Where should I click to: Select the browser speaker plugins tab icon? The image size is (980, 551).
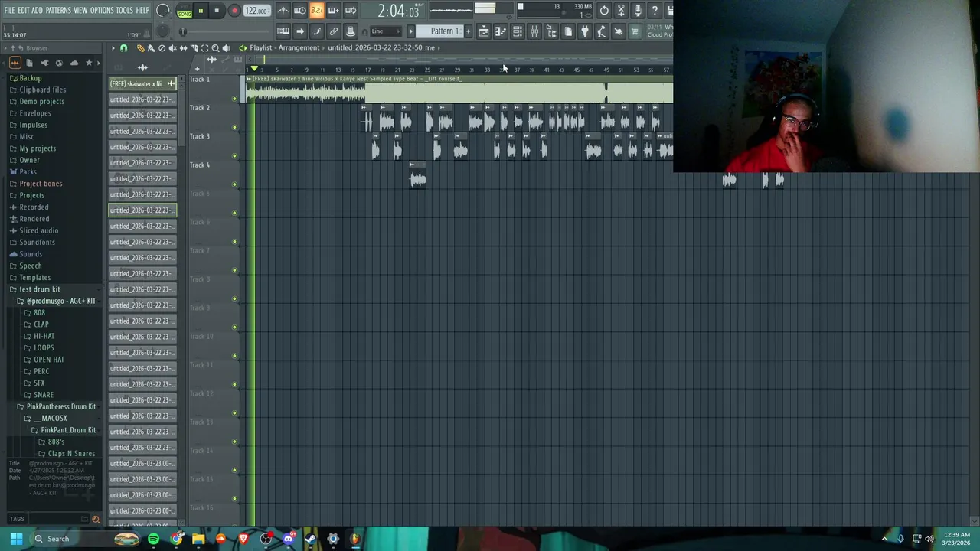coord(44,63)
